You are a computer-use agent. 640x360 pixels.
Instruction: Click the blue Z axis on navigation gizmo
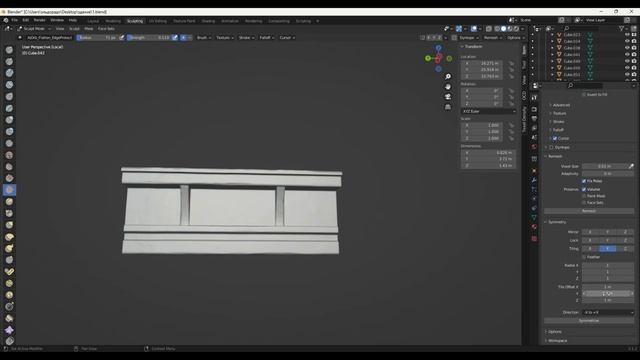click(x=438, y=48)
